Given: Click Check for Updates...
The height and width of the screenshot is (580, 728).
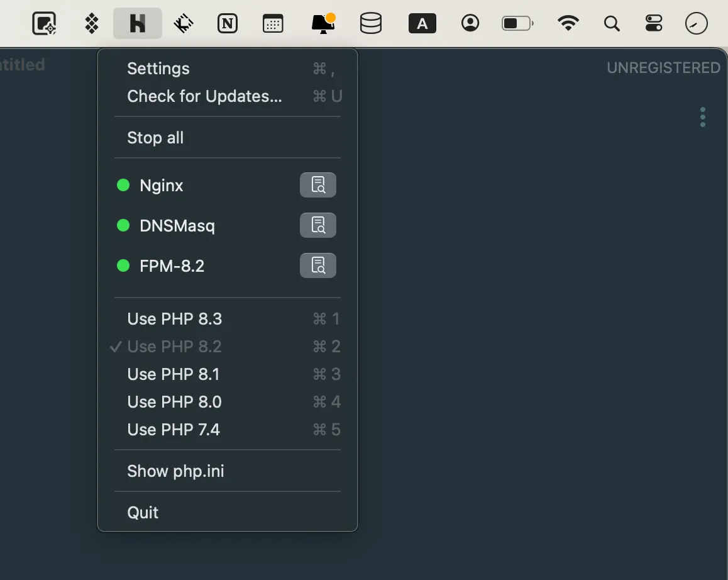Looking at the screenshot, I should (204, 96).
